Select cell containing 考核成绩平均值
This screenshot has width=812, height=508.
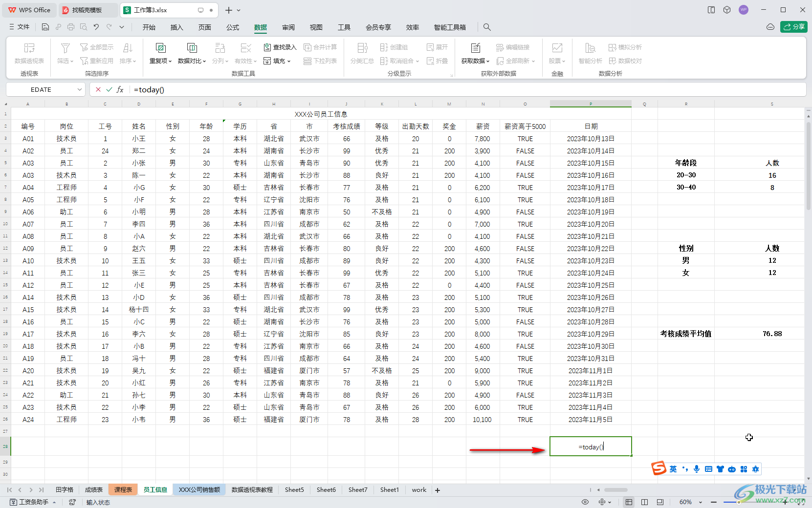[x=686, y=334]
